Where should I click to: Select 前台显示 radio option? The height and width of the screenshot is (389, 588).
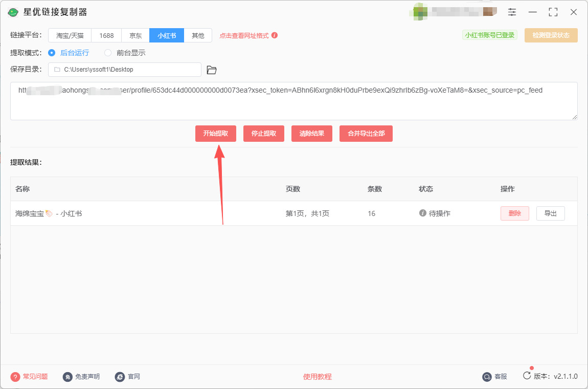pyautogui.click(x=108, y=53)
